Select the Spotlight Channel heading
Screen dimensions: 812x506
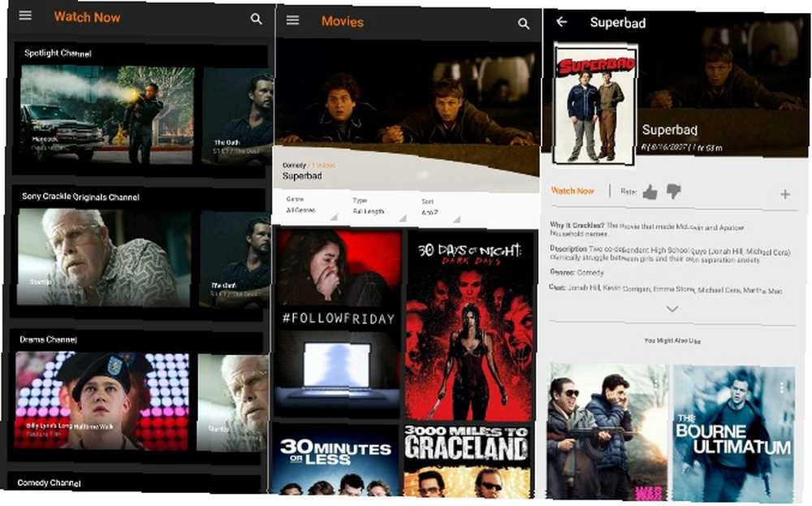pyautogui.click(x=58, y=53)
